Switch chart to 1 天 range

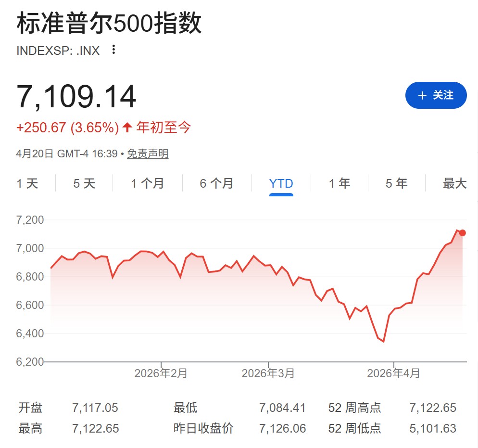pos(27,183)
